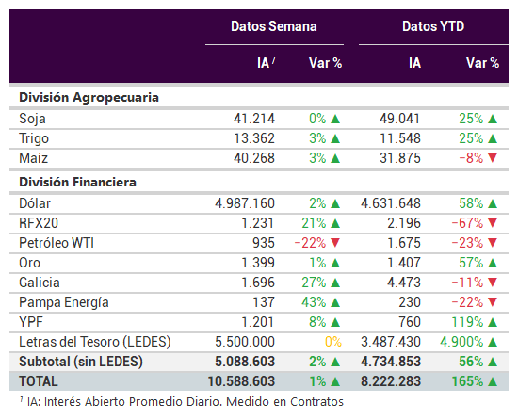Click the TOTAL weekly value 10.588.603
The height and width of the screenshot is (420, 518).
[241, 381]
